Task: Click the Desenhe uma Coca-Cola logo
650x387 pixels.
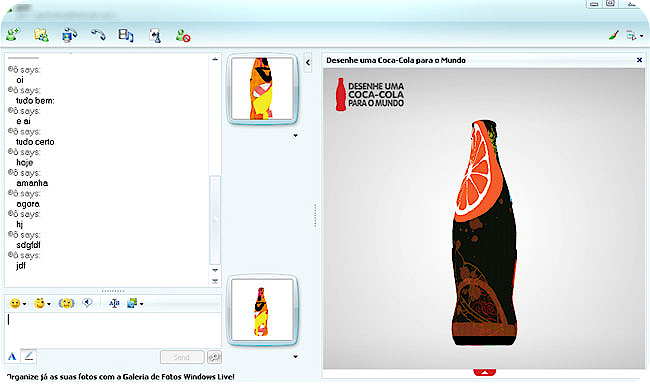Action: point(369,94)
